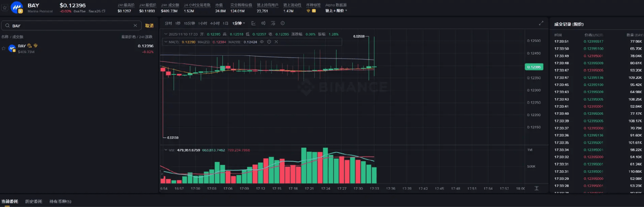Viewport: 644px width, 207px height.
Task: Switch to the 历史委托 tab
Action: (x=34, y=201)
